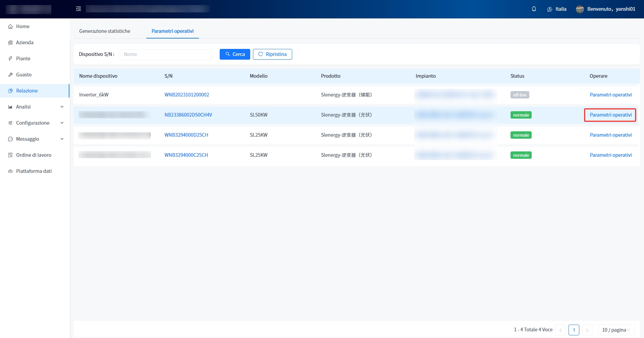Image resolution: width=644 pixels, height=338 pixels.
Task: Click SL25KW in WNB3294000C25CH row
Action: pos(259,155)
